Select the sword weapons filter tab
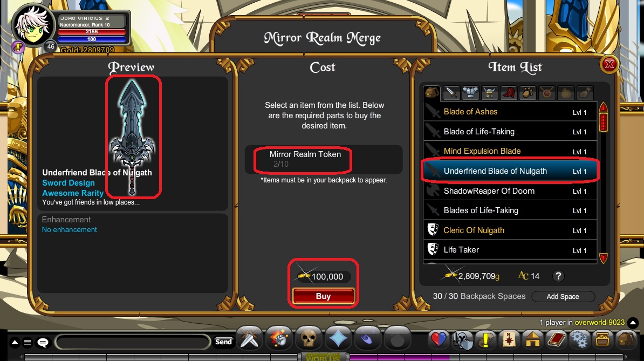The height and width of the screenshot is (361, 644). [451, 93]
